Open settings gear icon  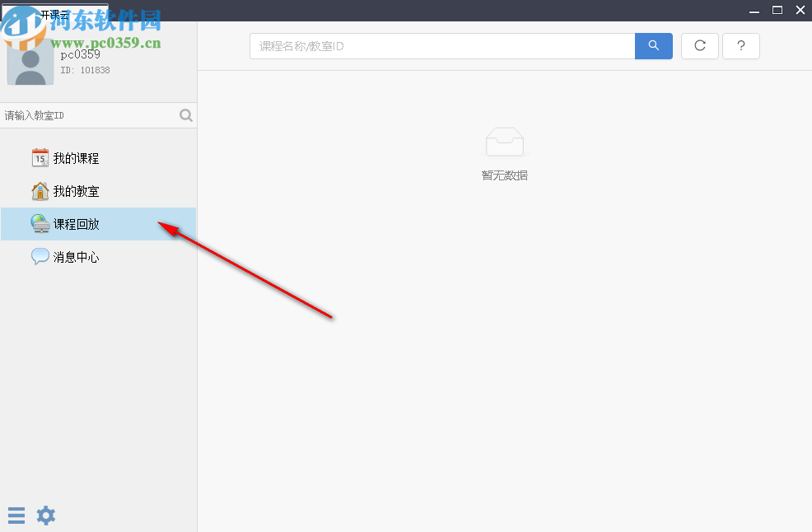45,516
